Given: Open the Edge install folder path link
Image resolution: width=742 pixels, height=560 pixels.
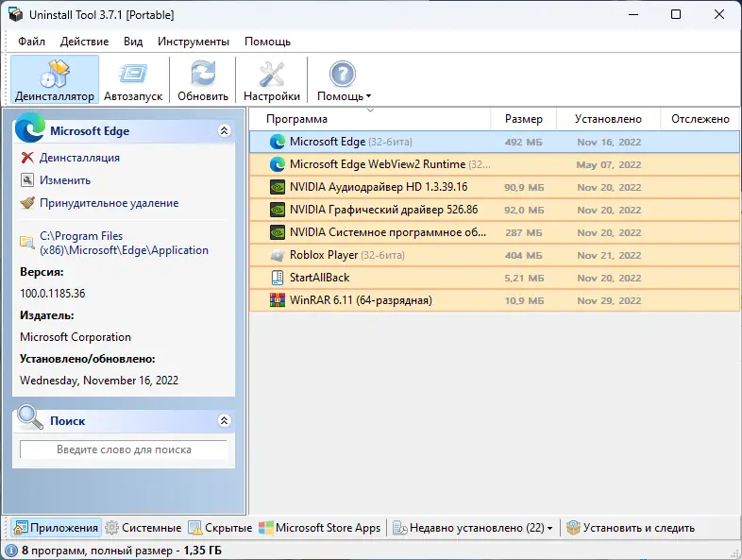Looking at the screenshot, I should pyautogui.click(x=124, y=243).
